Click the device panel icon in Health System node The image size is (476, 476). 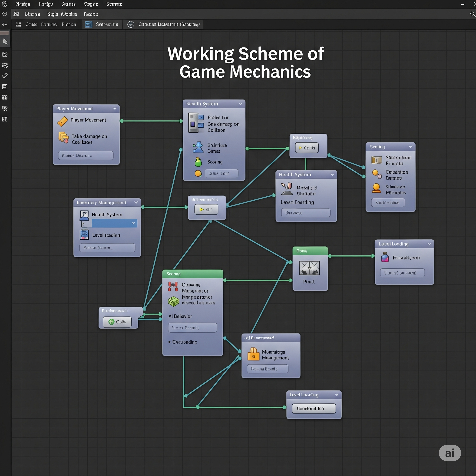(196, 123)
